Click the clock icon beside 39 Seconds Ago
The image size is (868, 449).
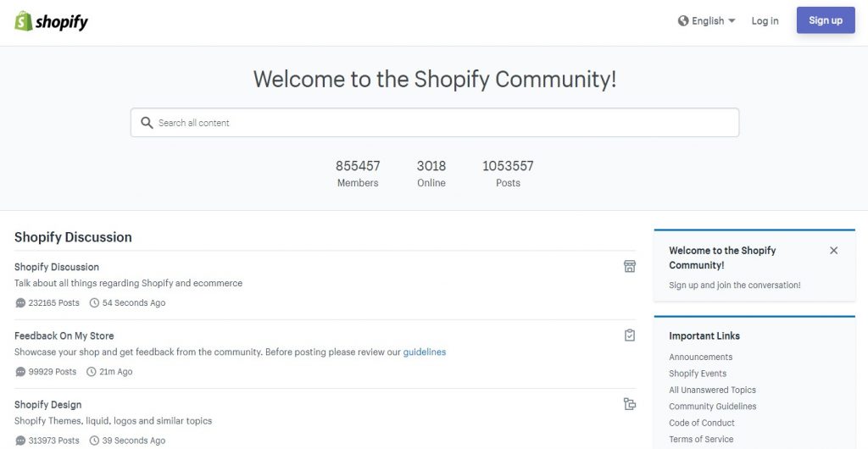(94, 441)
